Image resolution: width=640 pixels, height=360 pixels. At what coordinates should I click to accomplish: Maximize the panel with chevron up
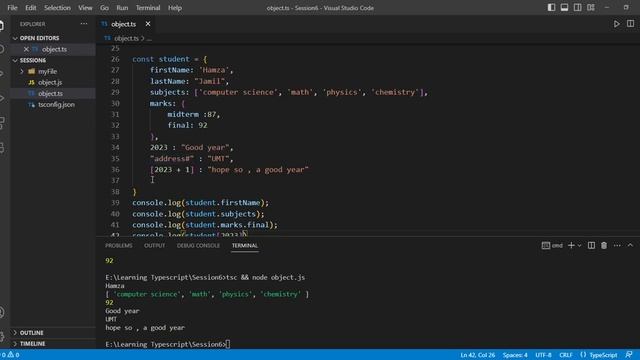point(630,245)
